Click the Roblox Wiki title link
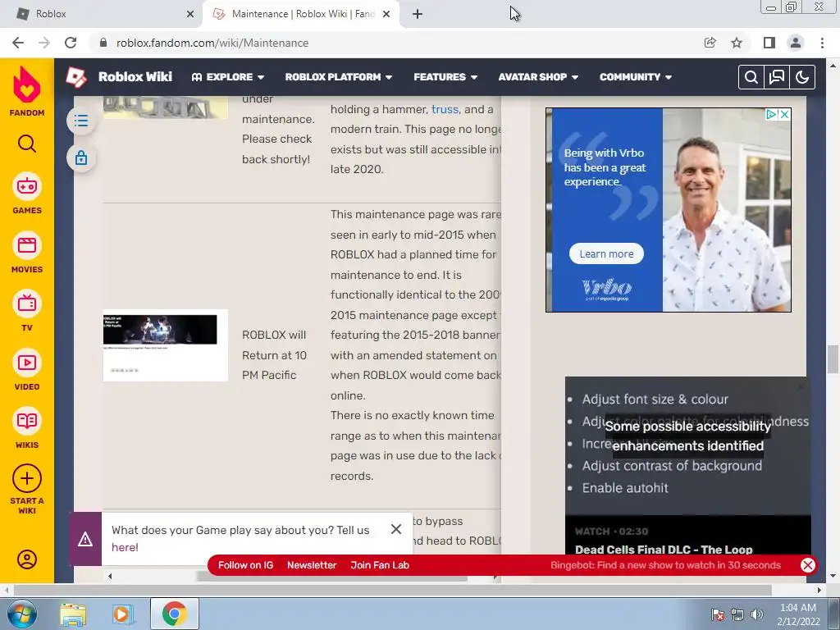This screenshot has height=630, width=840. click(135, 76)
